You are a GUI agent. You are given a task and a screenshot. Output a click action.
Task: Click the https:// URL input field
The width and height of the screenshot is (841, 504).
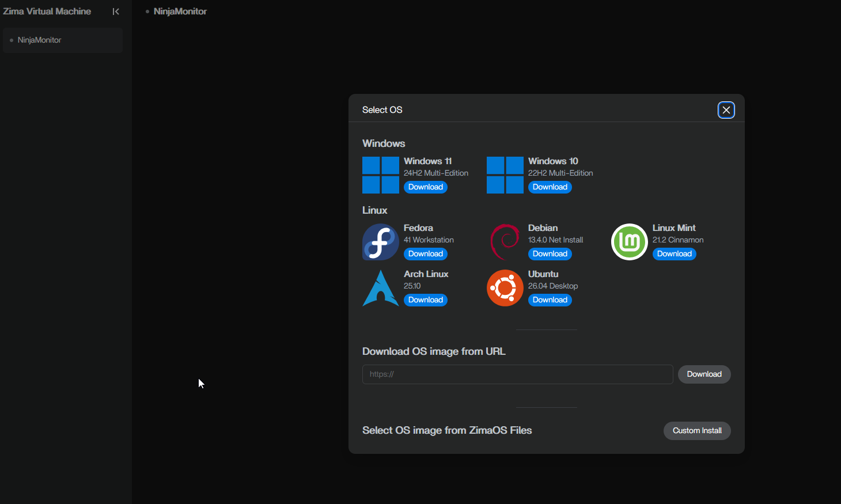point(518,374)
